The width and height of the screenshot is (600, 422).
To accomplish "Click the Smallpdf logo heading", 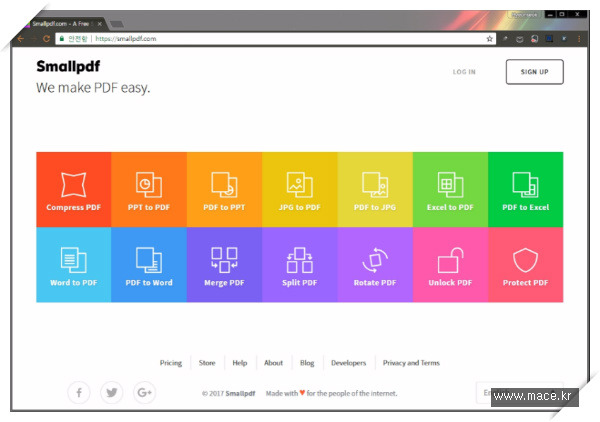I will click(x=68, y=67).
